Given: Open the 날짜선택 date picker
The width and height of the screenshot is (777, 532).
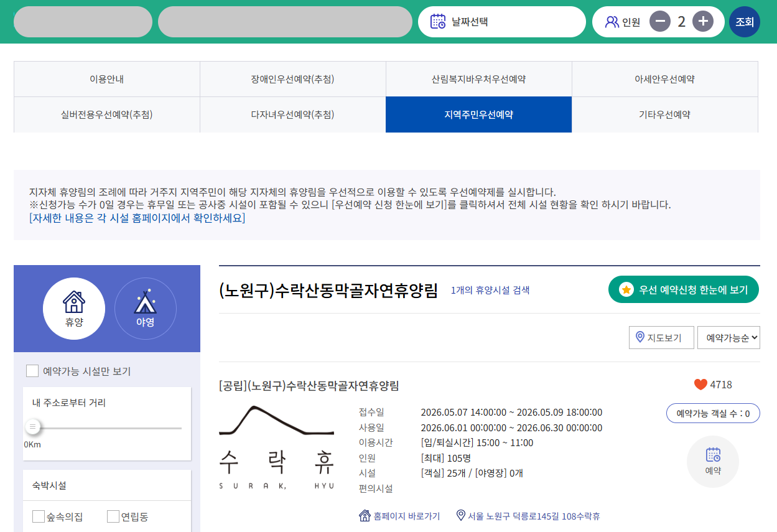Looking at the screenshot, I should tap(501, 22).
